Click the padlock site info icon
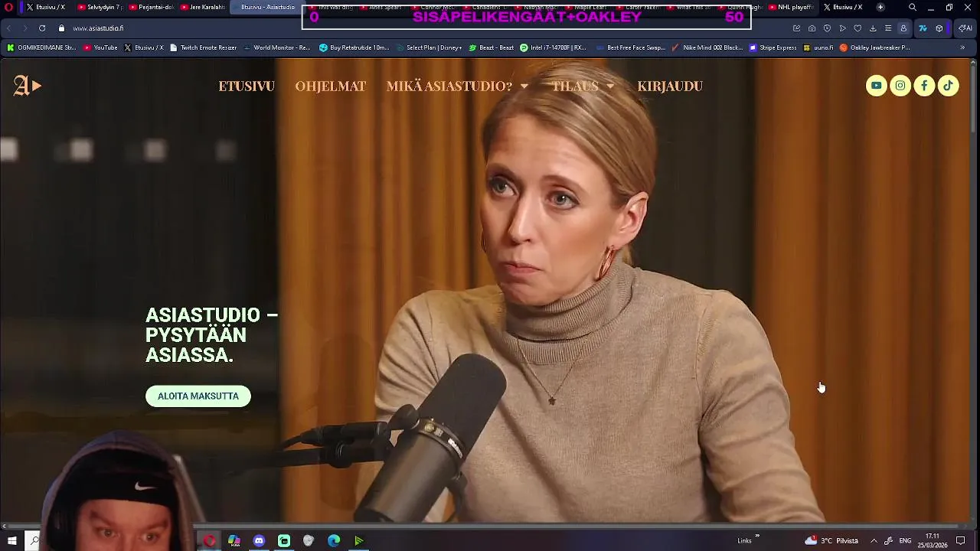 click(x=62, y=28)
